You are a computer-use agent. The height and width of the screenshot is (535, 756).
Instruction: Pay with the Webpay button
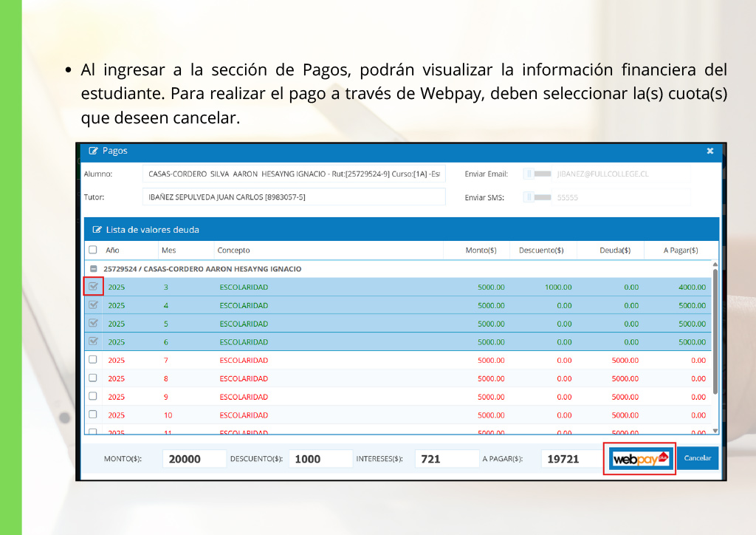point(640,458)
